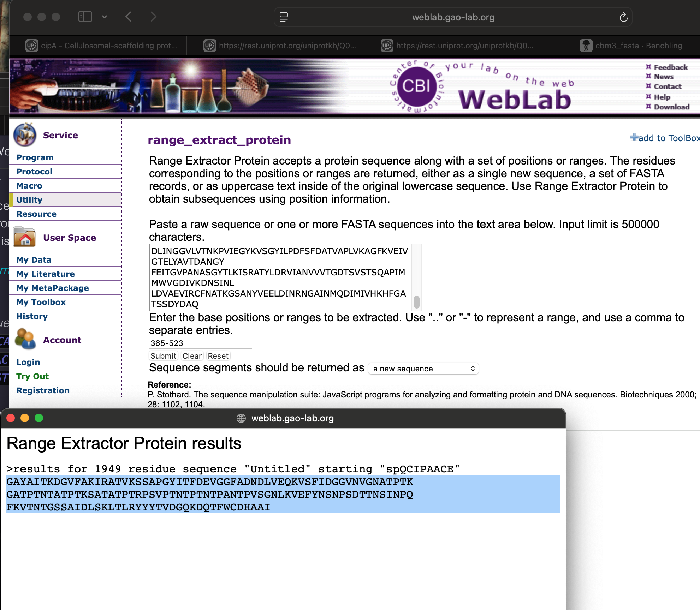Click the browser forward arrow
This screenshot has width=700, height=610.
click(x=153, y=17)
